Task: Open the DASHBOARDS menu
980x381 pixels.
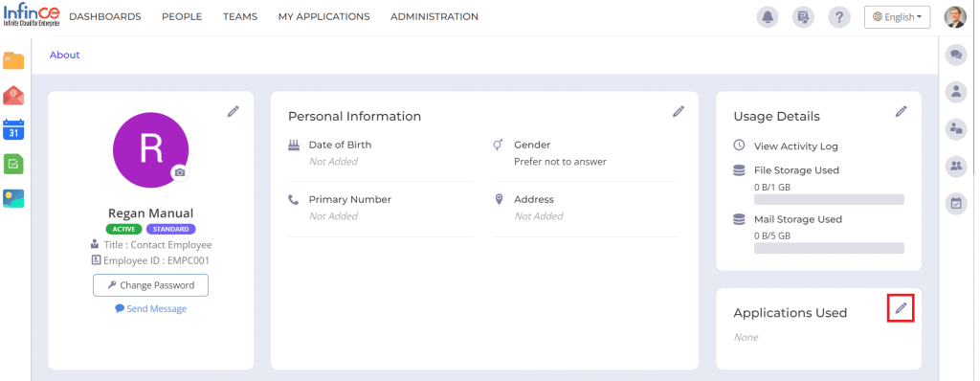Action: [105, 17]
